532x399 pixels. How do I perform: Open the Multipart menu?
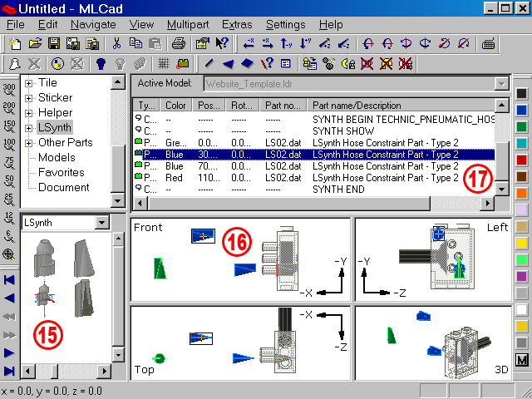point(188,25)
